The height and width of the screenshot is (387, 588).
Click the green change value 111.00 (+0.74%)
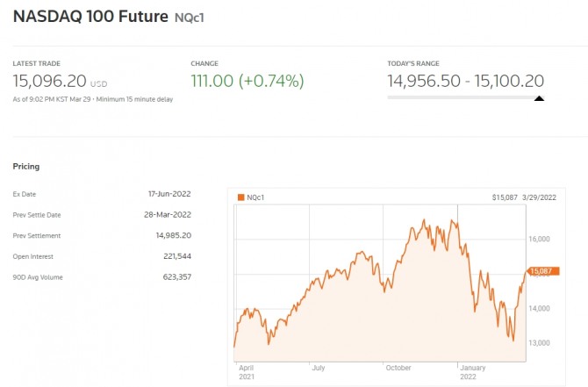[247, 81]
